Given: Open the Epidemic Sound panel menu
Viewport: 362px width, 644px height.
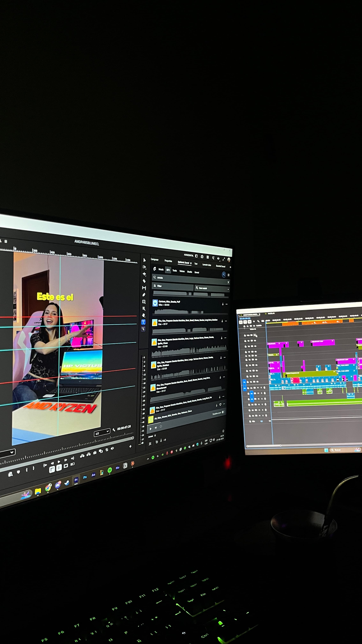Looking at the screenshot, I should [191, 263].
